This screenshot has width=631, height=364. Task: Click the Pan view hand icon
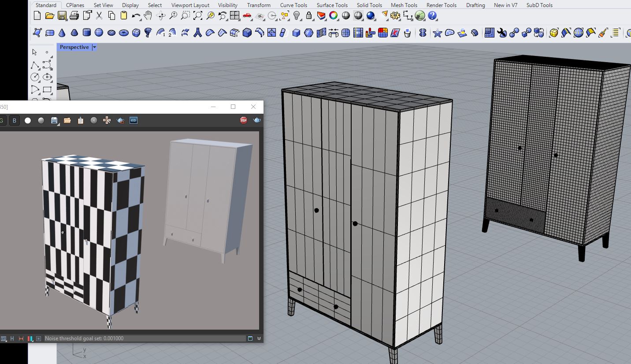148,16
